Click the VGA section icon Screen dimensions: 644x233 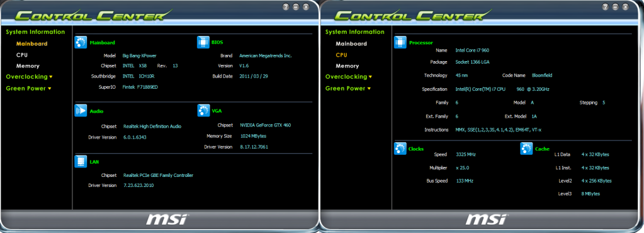coord(204,111)
